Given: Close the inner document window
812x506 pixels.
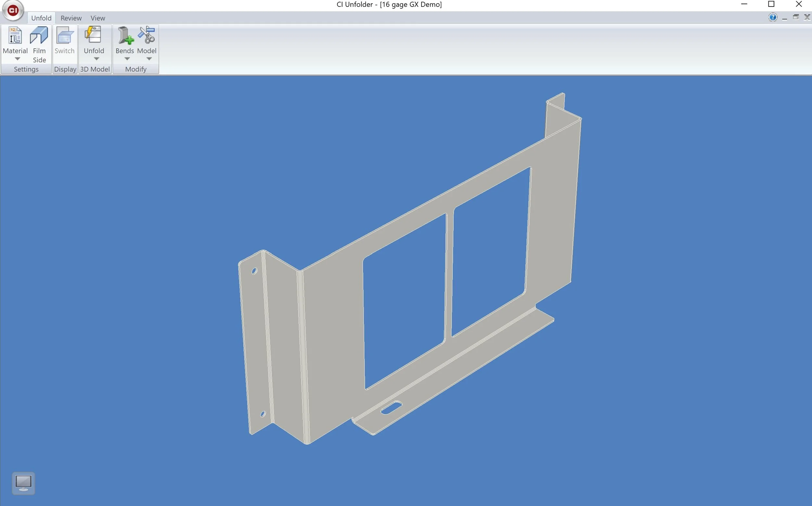Looking at the screenshot, I should click(x=807, y=18).
